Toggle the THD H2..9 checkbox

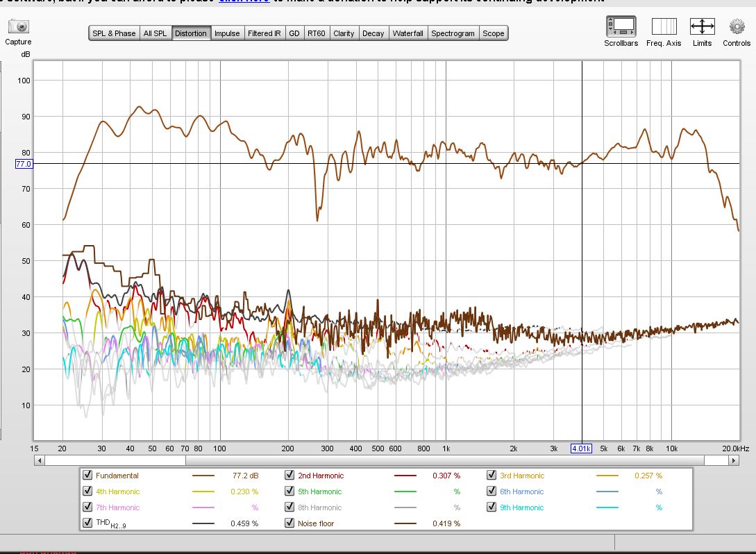click(87, 523)
